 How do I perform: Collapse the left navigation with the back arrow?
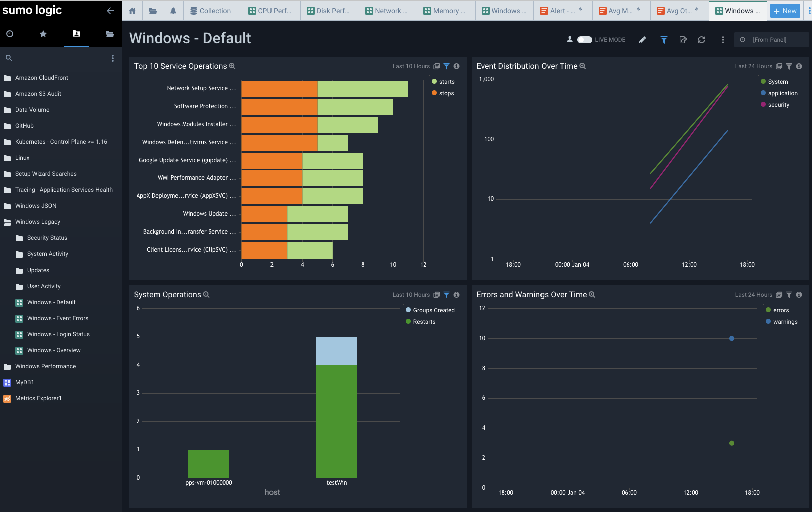(x=110, y=11)
